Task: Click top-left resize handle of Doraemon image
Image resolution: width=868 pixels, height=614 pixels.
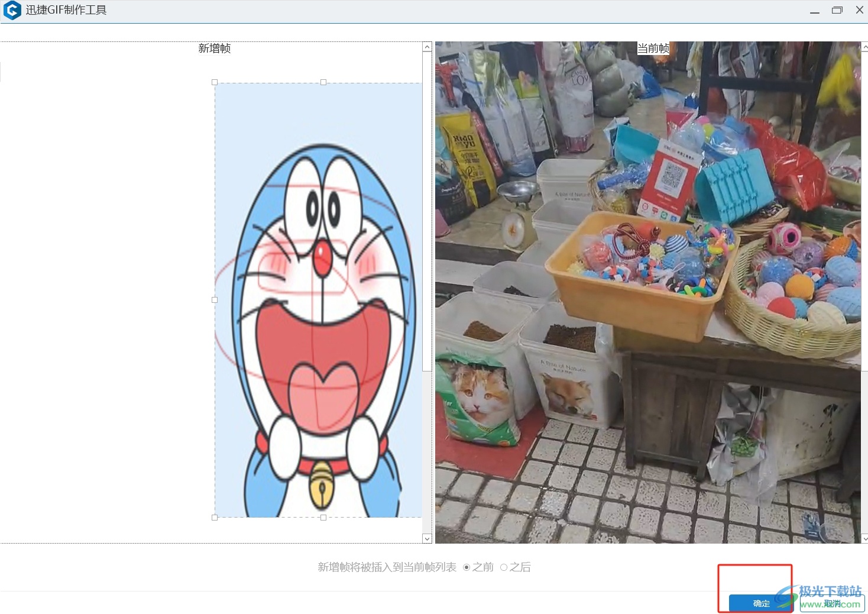Action: [215, 83]
